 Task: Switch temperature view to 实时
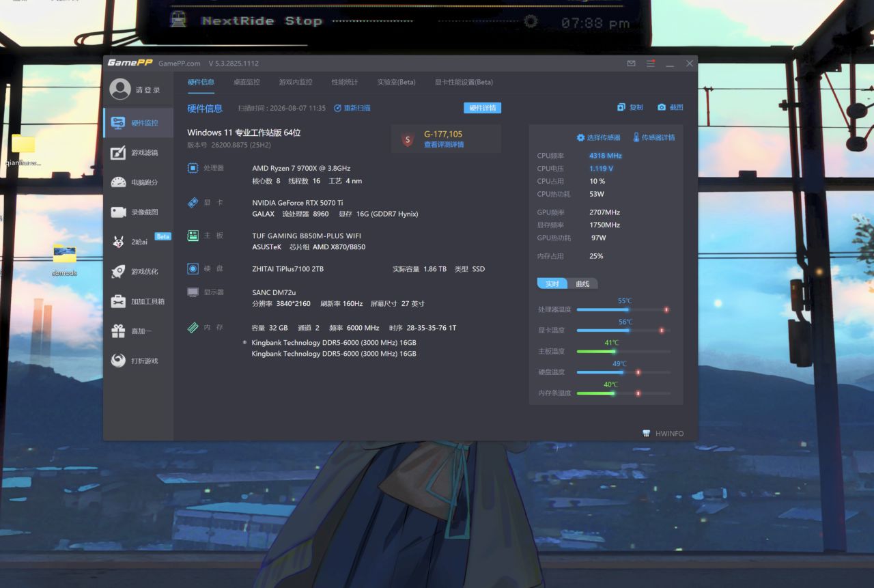coord(552,283)
